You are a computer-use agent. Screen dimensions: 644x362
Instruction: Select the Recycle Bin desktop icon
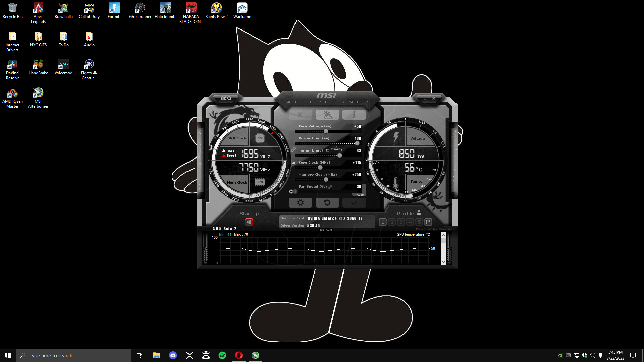click(x=12, y=11)
